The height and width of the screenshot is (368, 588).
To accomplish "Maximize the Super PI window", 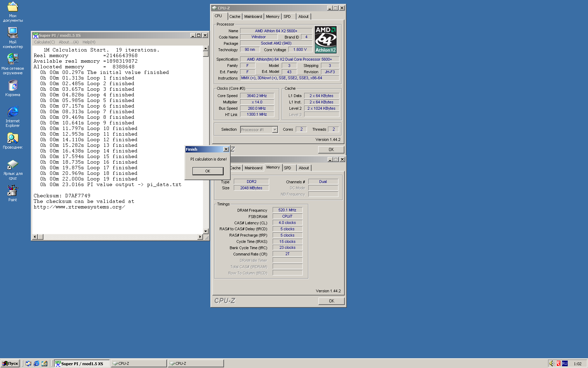I will 199,35.
